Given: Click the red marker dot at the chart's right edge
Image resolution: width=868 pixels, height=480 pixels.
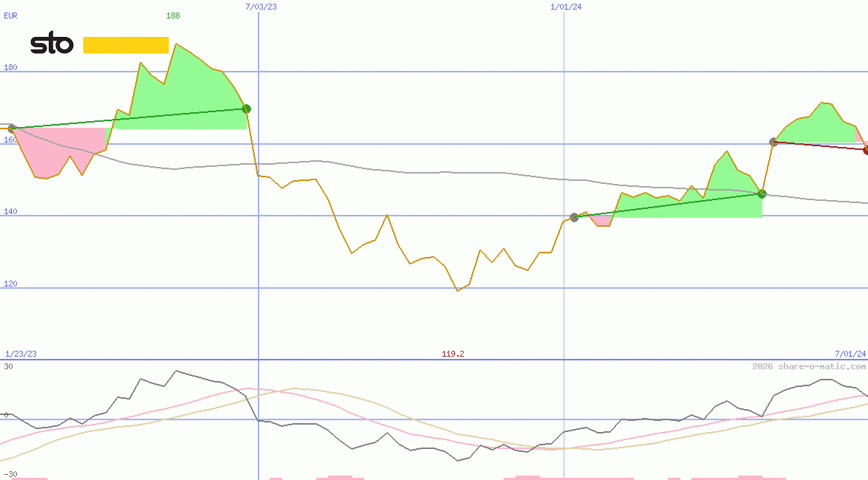Looking at the screenshot, I should 866,150.
